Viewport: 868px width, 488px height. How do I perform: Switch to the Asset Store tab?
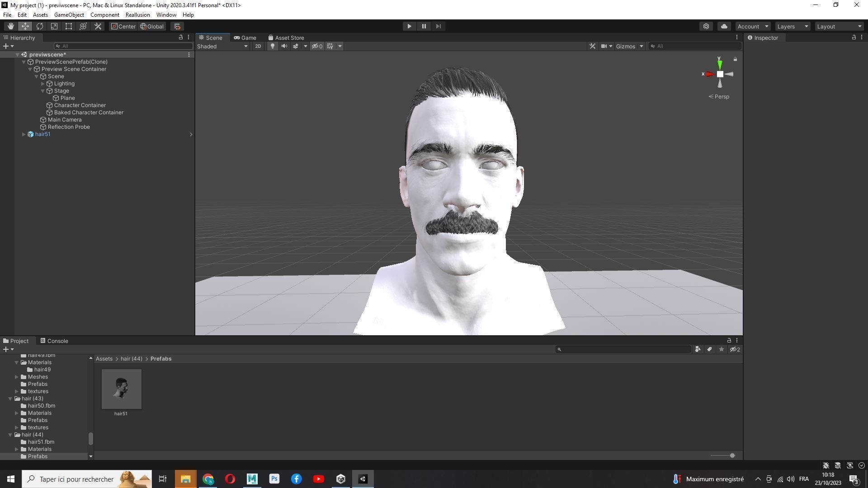tap(286, 38)
